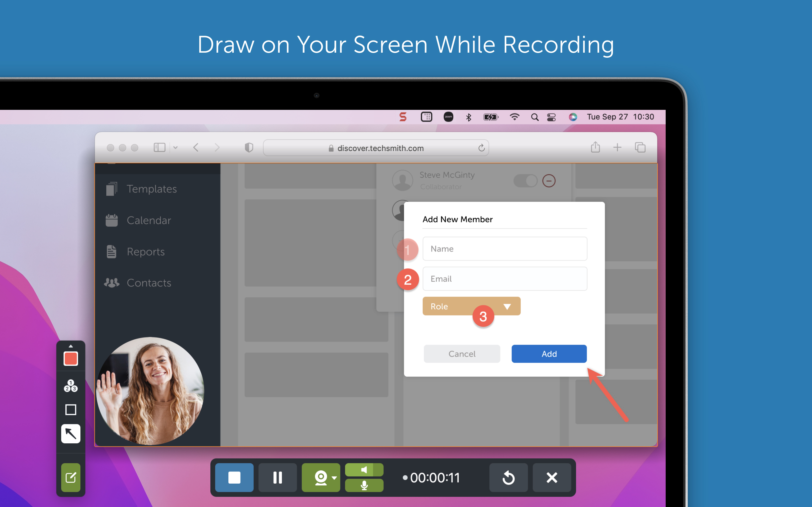Click the green annotate icon on the toolbar
The width and height of the screenshot is (812, 507).
tap(70, 477)
